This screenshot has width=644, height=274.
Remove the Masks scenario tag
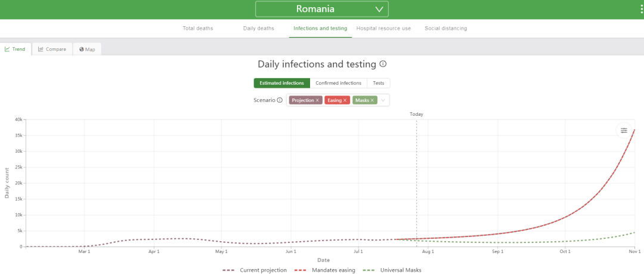pyautogui.click(x=372, y=100)
